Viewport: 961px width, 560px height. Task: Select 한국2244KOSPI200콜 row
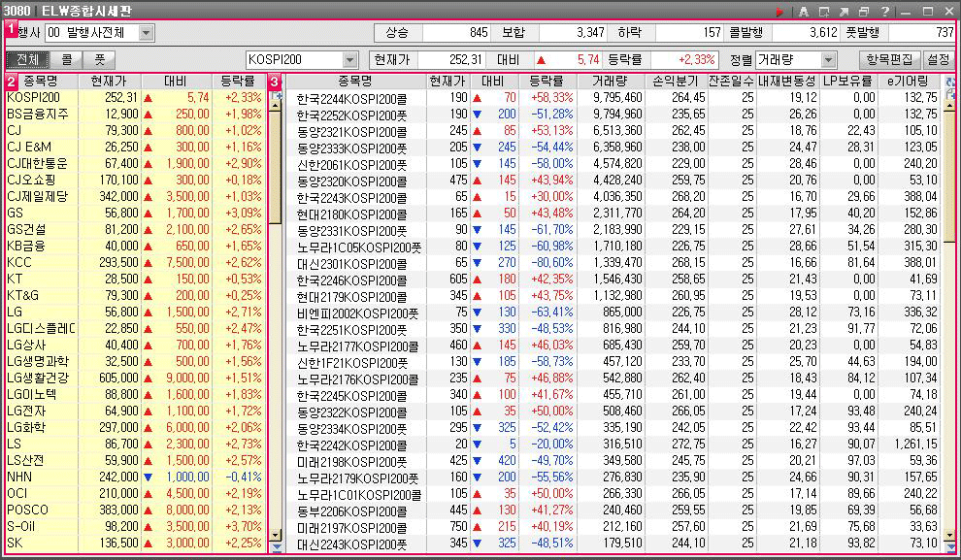(613, 97)
